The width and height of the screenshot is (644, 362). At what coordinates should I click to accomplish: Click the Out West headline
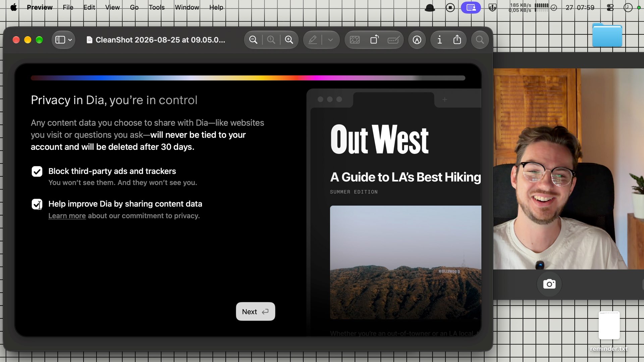click(x=379, y=139)
